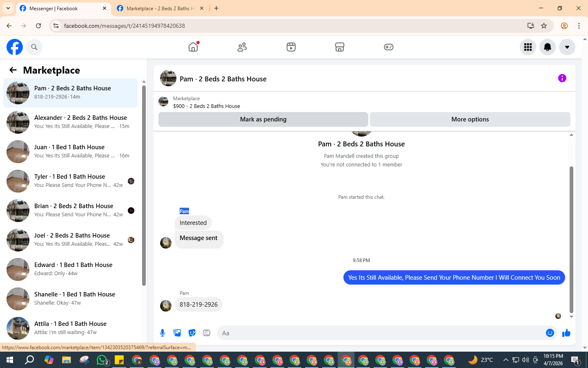This screenshot has width=588, height=368.
Task: Open the Windows Start menu
Action: pos(10,360)
